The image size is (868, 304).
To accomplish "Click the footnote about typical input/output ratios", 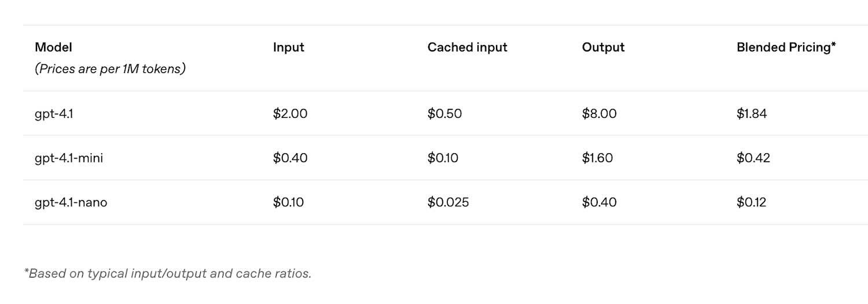I will click(x=167, y=273).
